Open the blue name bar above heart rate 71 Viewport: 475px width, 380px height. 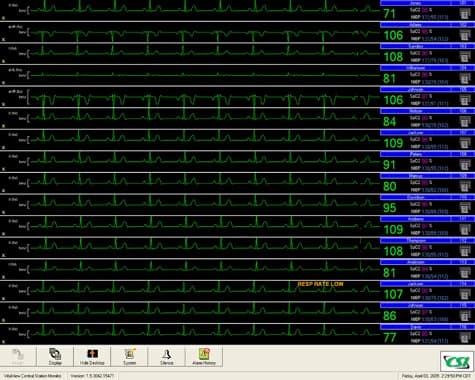pos(427,3)
